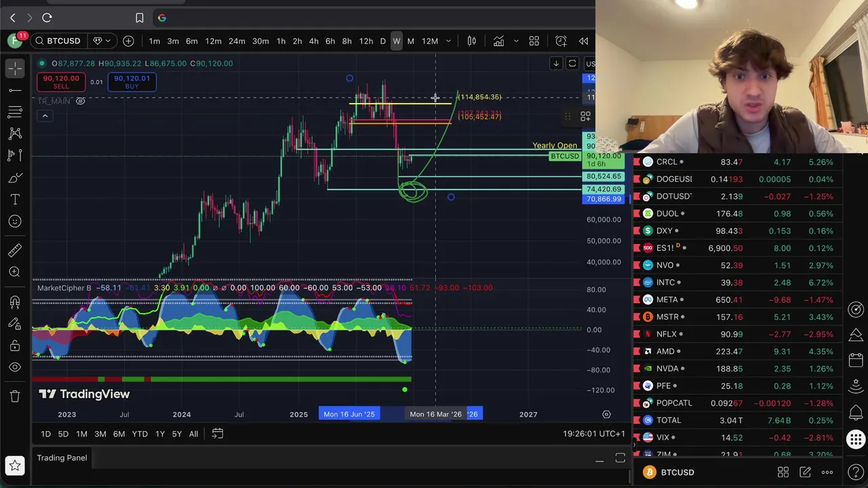Select the 30m timeframe

coord(260,41)
